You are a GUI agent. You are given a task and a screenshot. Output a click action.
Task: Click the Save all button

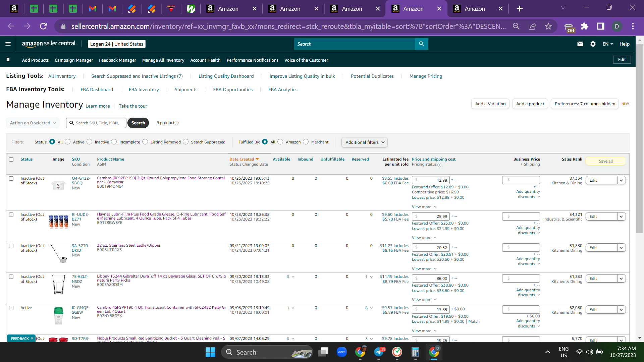(606, 161)
